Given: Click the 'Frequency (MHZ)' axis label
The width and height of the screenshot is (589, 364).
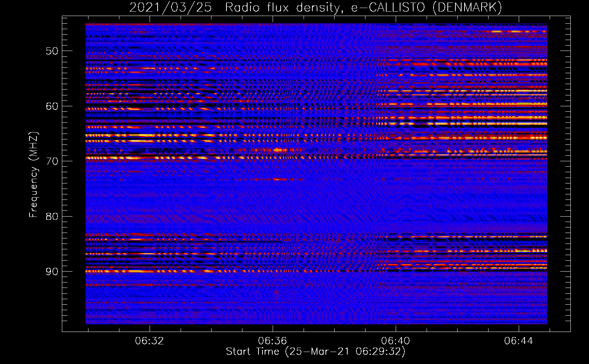Looking at the screenshot, I should [x=33, y=175].
